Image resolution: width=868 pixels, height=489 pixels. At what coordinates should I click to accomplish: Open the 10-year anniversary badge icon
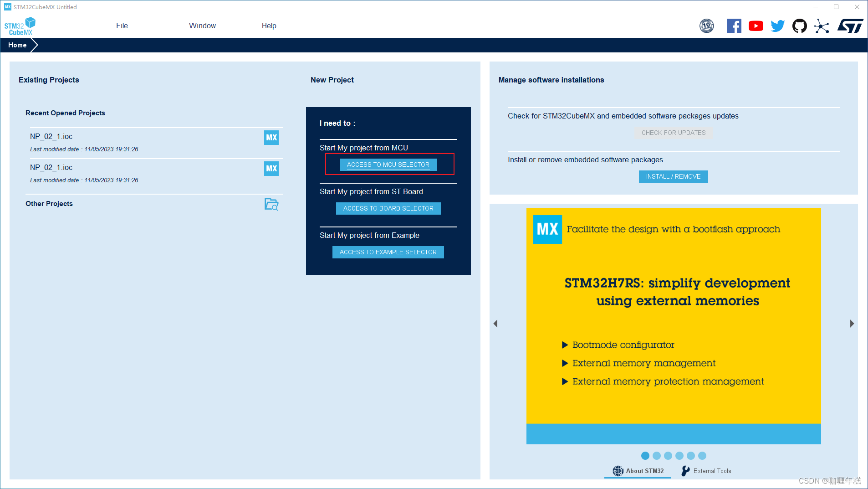pyautogui.click(x=707, y=26)
